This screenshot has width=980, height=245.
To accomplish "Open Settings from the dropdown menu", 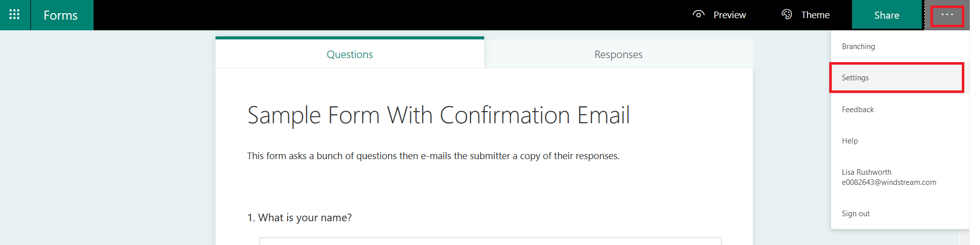I will 855,78.
